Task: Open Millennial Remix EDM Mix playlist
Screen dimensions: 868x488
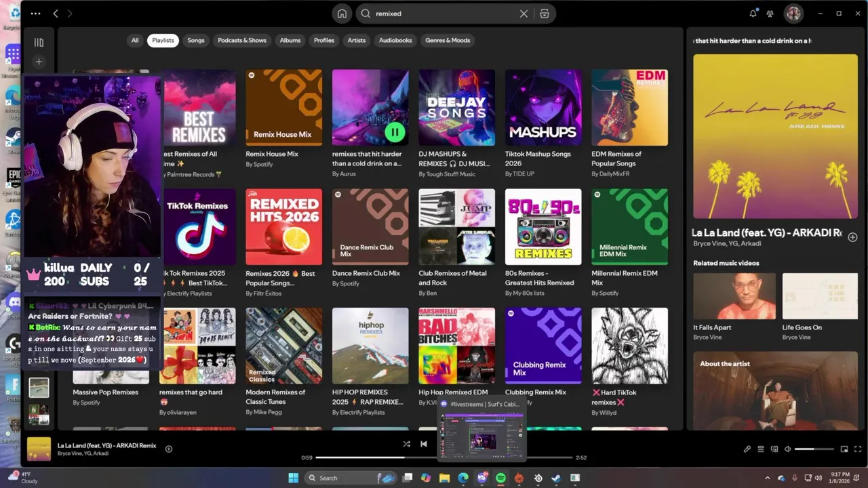Action: (x=630, y=226)
